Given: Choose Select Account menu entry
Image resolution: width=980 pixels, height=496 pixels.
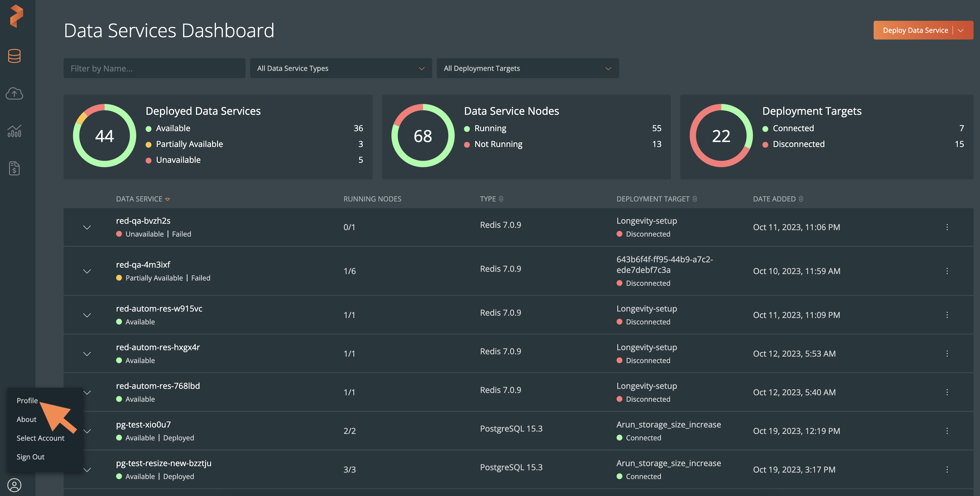Looking at the screenshot, I should [40, 438].
